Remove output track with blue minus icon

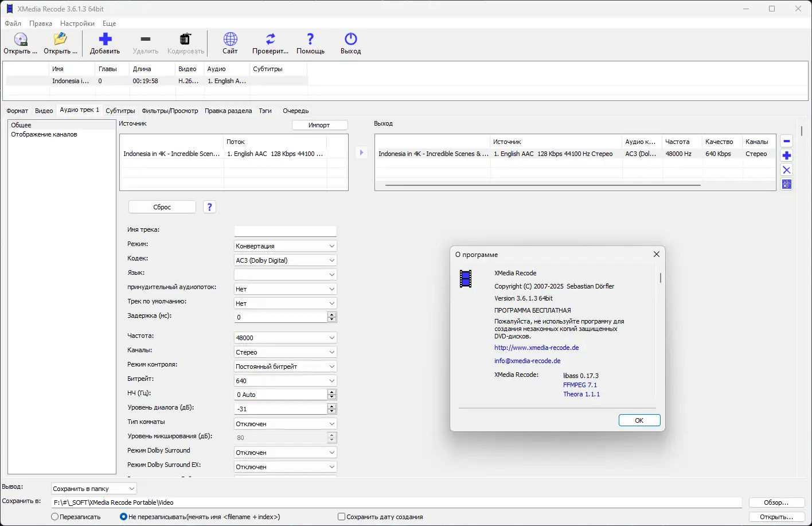click(787, 141)
